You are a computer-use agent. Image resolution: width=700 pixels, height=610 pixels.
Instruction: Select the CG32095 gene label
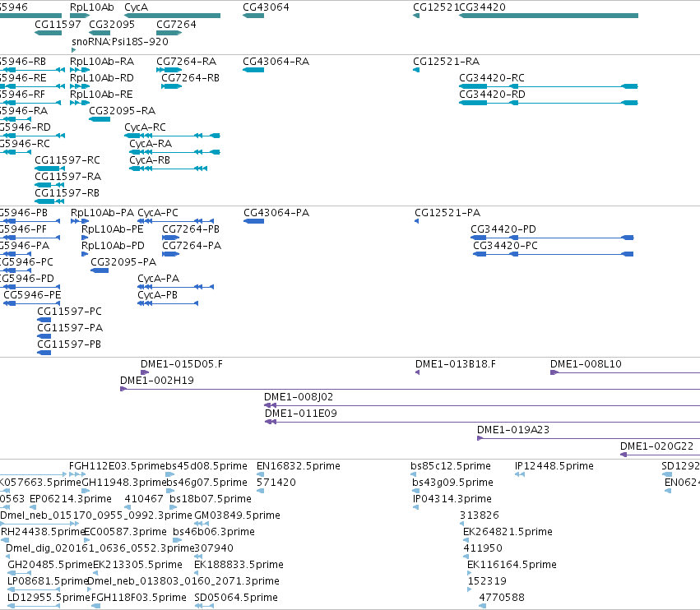point(112,24)
